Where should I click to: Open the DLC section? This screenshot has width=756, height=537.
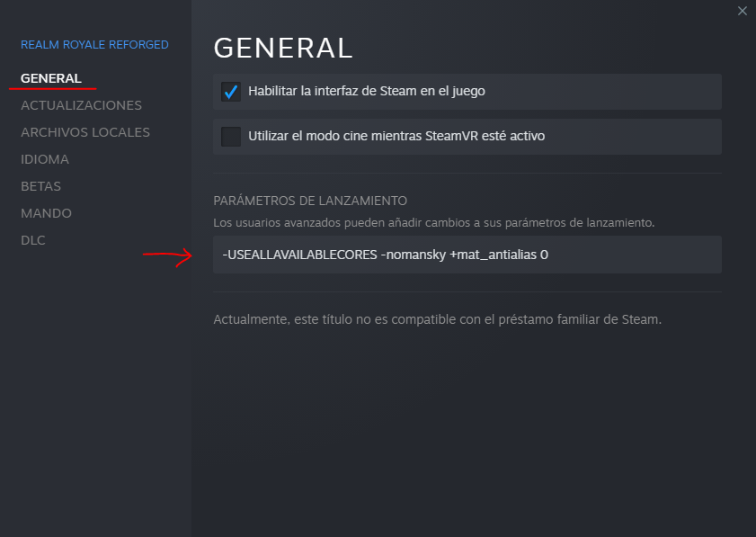(x=33, y=240)
